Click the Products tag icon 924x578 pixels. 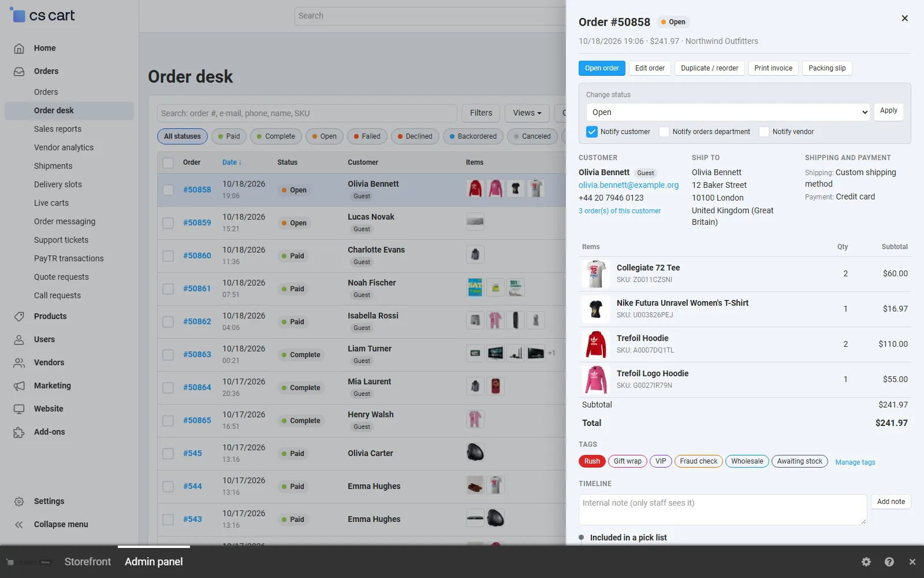pyautogui.click(x=19, y=316)
